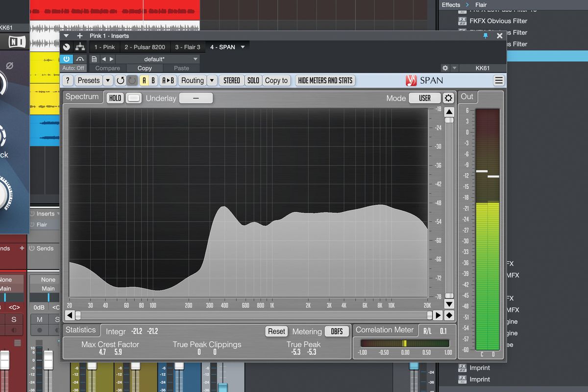The image size is (588, 392).
Task: Toggle the HOLD button in Spectrum panel
Action: coord(115,98)
